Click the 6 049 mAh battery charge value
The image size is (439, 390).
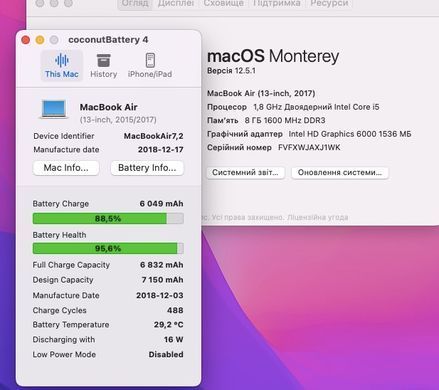coord(161,204)
